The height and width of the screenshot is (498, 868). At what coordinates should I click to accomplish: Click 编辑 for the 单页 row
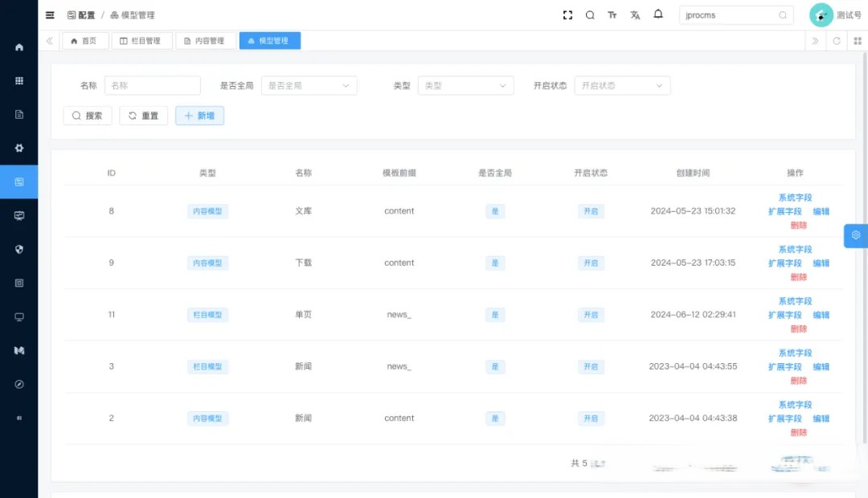pos(821,315)
